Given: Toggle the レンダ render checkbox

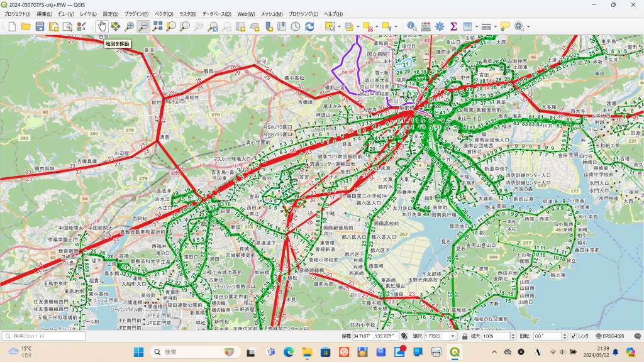Looking at the screenshot, I should pos(574,336).
